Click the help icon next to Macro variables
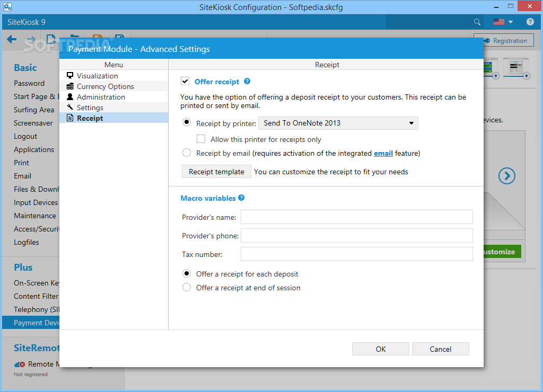The height and width of the screenshot is (392, 543). coord(241,198)
